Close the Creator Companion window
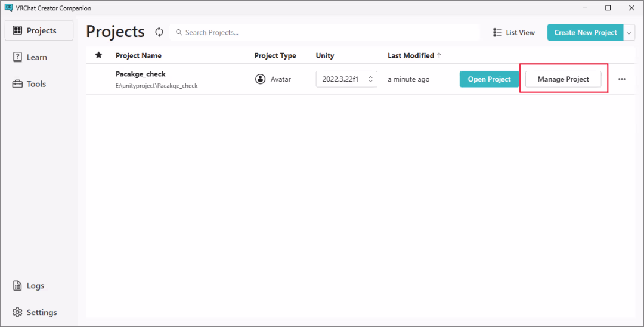The height and width of the screenshot is (327, 644). coord(631,8)
